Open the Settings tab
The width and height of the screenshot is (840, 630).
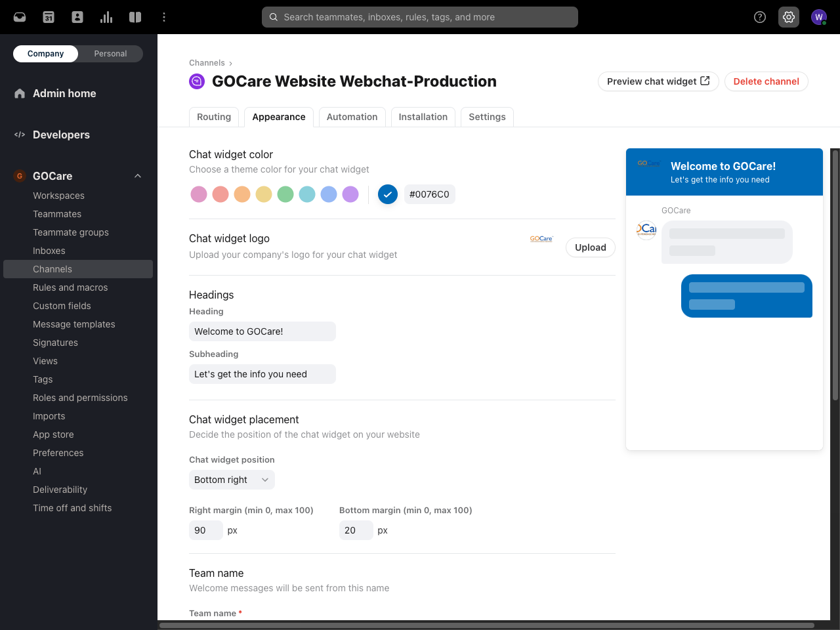[x=487, y=117]
